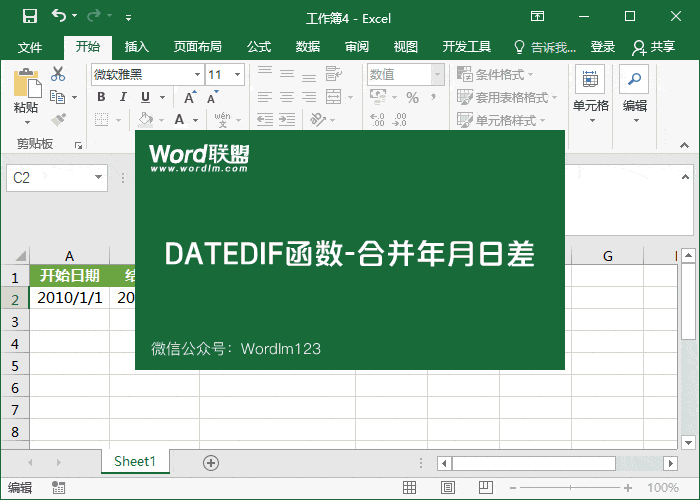Expand the font size dropdown
This screenshot has width=700, height=500.
click(237, 74)
